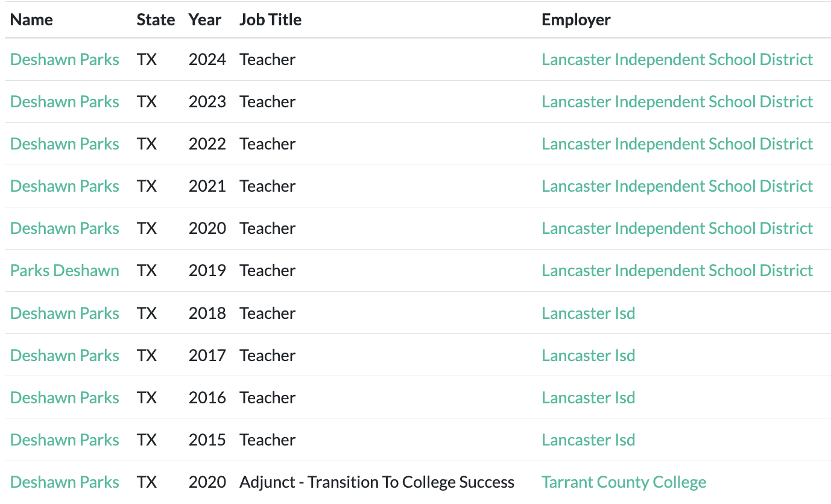This screenshot has height=504, width=831.
Task: Click the Adjunct - Transition To College Success cell
Action: 376,482
